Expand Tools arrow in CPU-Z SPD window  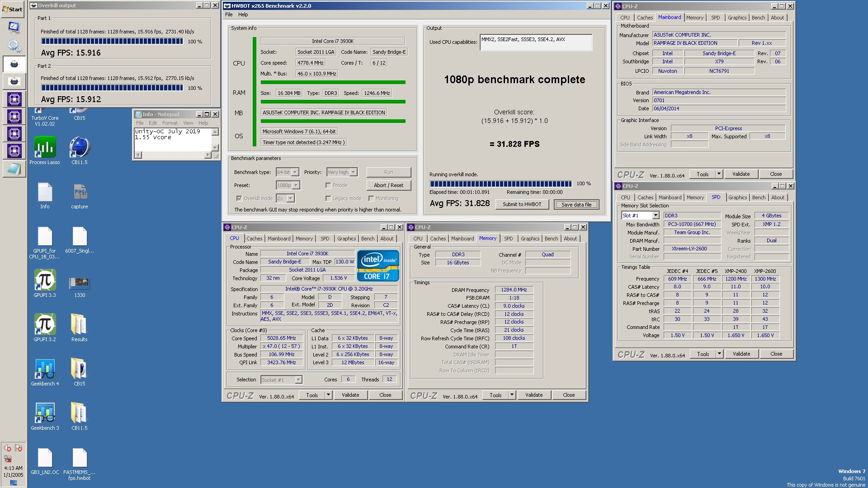719,354
